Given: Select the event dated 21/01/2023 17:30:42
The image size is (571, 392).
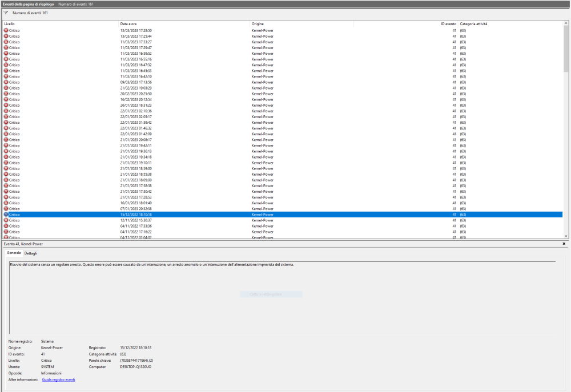Looking at the screenshot, I should pyautogui.click(x=282, y=192).
